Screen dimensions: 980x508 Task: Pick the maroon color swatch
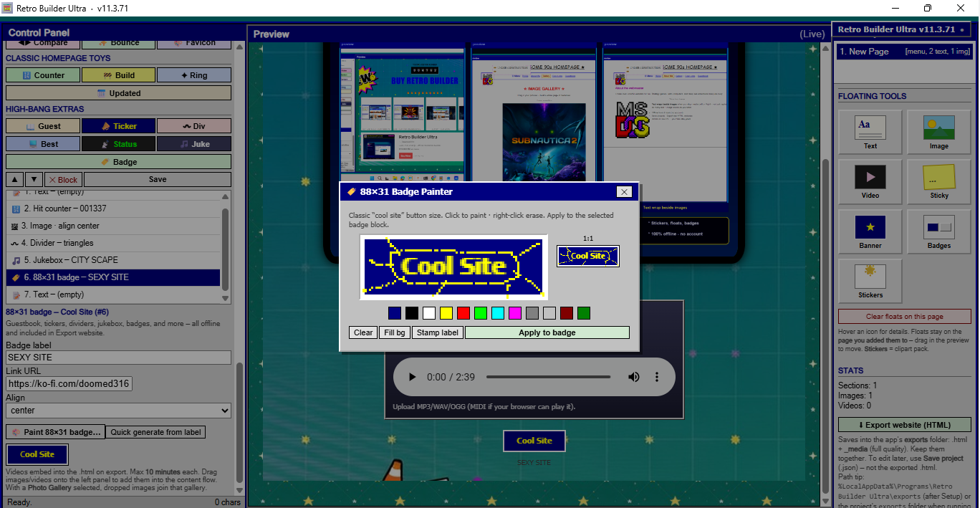[567, 313]
